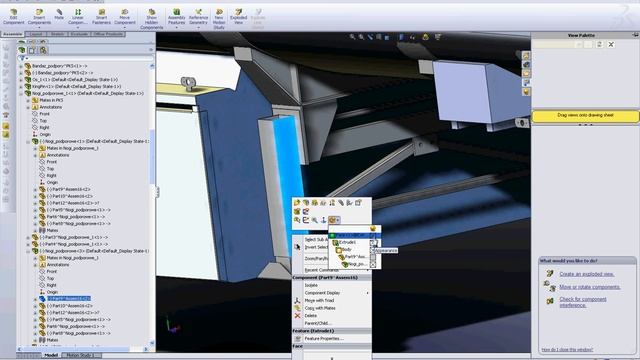The width and height of the screenshot is (640, 360).
Task: Activate the Move Component tool
Action: coord(124,17)
